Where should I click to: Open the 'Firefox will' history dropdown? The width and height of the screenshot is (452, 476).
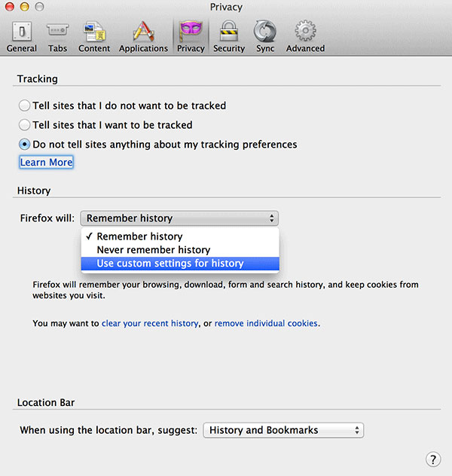[179, 218]
